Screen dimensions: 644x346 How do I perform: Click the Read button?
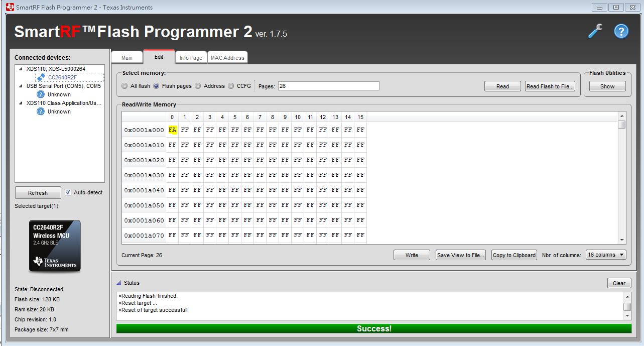pos(502,86)
